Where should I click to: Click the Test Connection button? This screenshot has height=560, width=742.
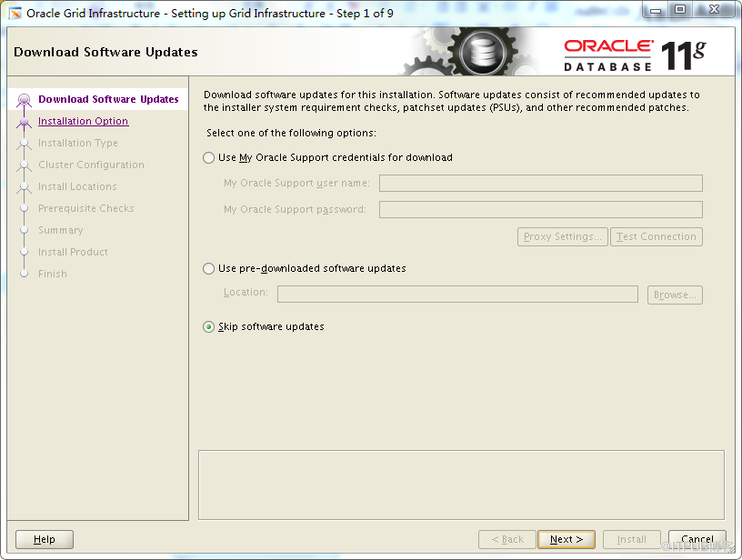click(657, 237)
